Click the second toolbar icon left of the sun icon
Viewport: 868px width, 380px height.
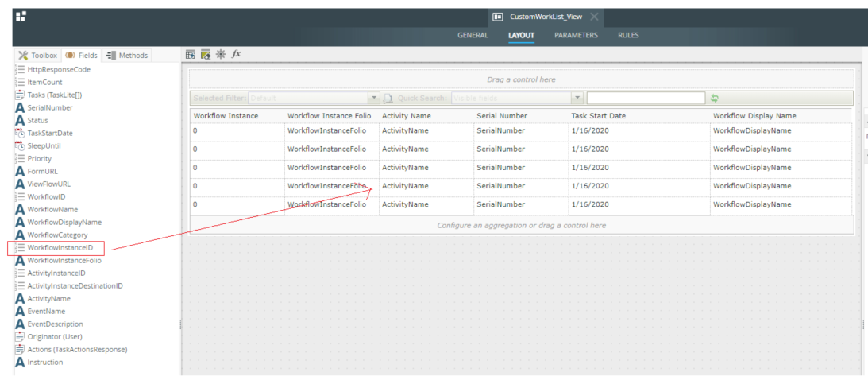pos(205,54)
